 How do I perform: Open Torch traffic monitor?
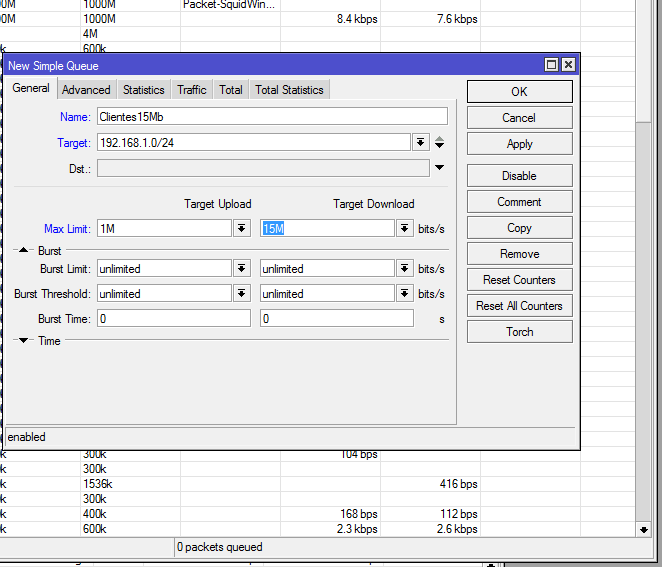tap(519, 332)
